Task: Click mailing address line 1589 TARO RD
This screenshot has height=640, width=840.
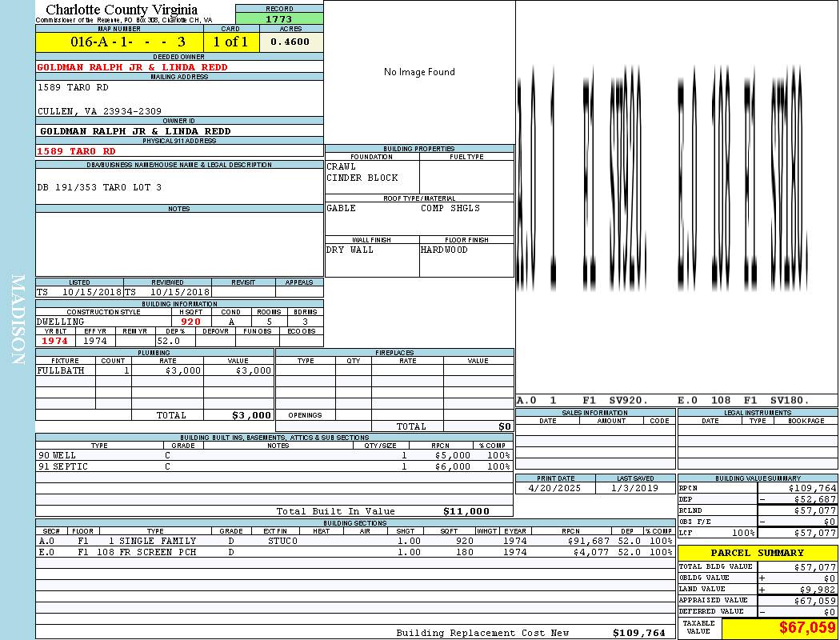Action: click(x=73, y=87)
